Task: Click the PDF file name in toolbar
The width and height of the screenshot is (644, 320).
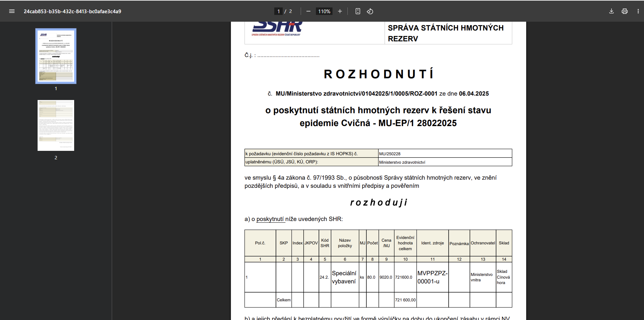Action: (x=72, y=11)
